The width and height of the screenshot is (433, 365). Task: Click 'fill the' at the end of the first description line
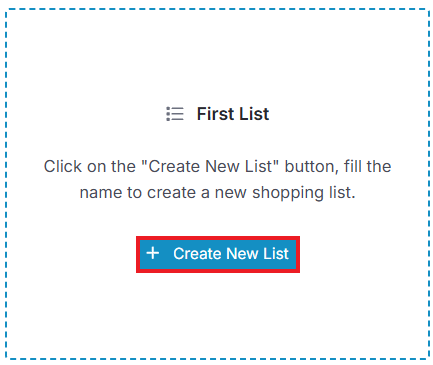coord(367,166)
